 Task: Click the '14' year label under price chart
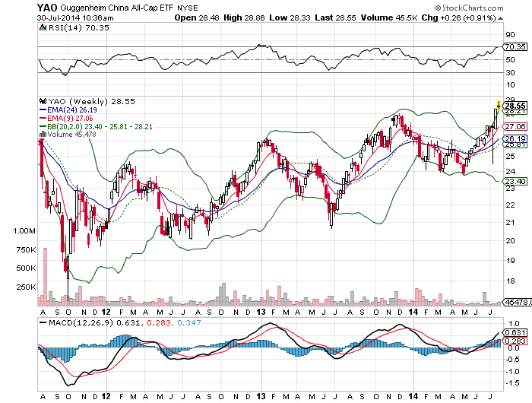coord(413,312)
